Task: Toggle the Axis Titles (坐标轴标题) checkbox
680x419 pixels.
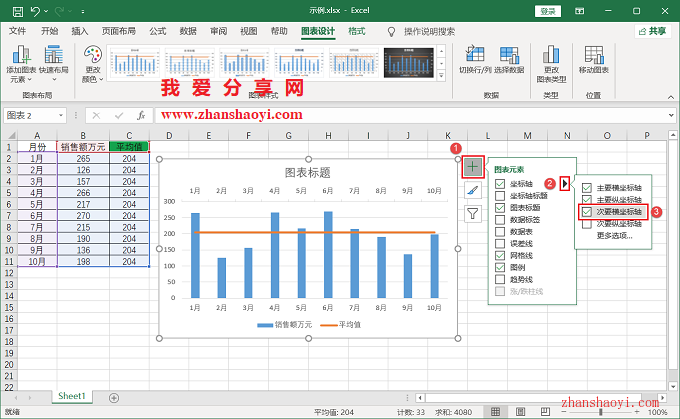Action: pyautogui.click(x=500, y=196)
